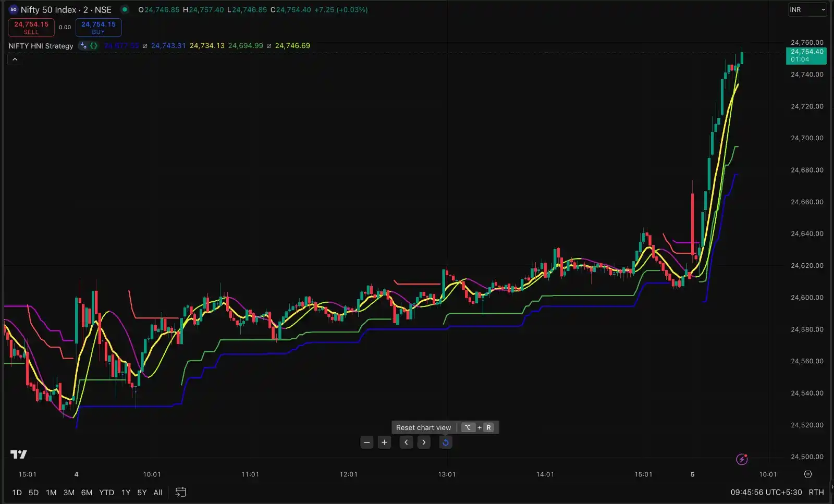Select the YTD time range
The width and height of the screenshot is (834, 504).
coord(106,493)
